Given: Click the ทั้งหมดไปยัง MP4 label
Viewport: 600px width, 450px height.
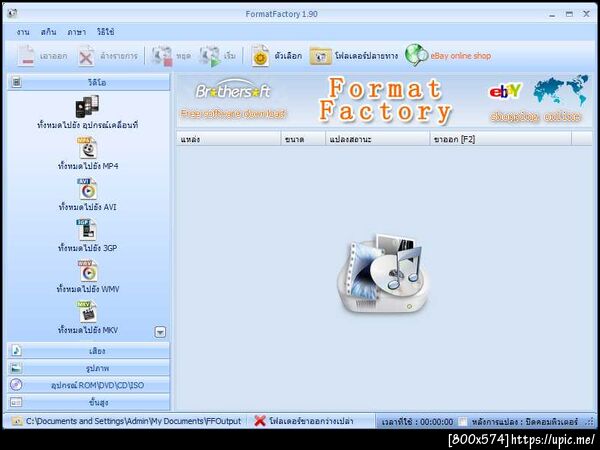Looking at the screenshot, I should coord(88,166).
